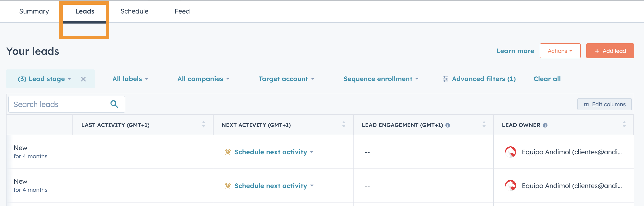Expand the All companies filter
This screenshot has height=206, width=644.
[x=204, y=79]
